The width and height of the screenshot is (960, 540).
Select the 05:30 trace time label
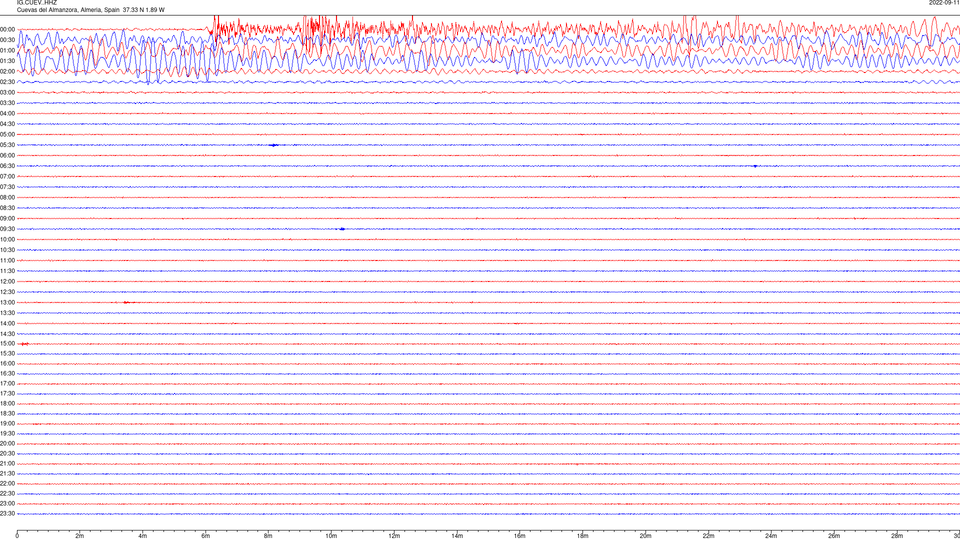pos(7,145)
